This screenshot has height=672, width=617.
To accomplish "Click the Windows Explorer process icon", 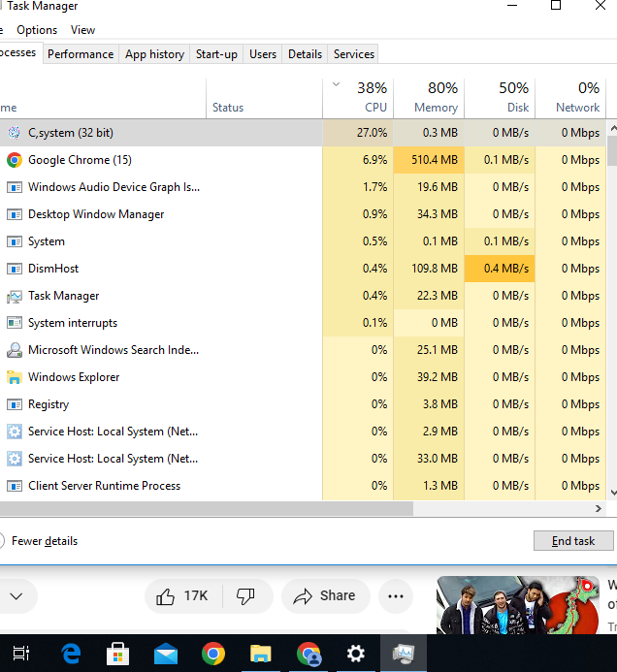I will (x=15, y=377).
